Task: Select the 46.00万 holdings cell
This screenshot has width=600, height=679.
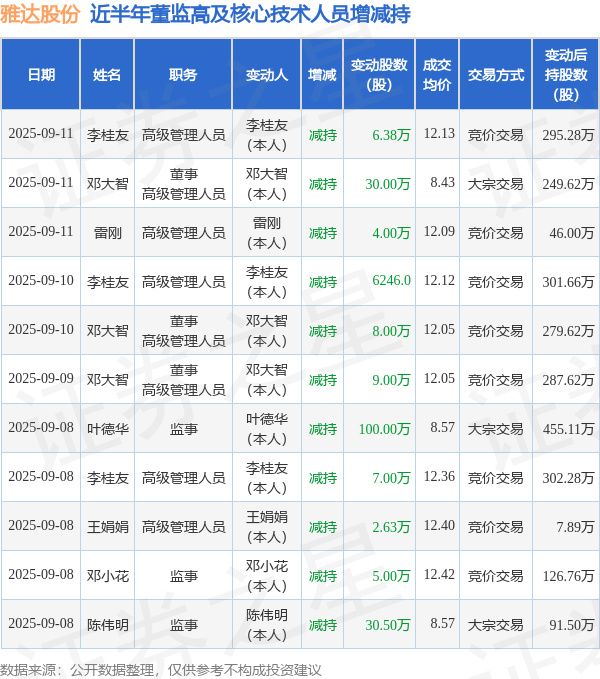Action: [571, 233]
